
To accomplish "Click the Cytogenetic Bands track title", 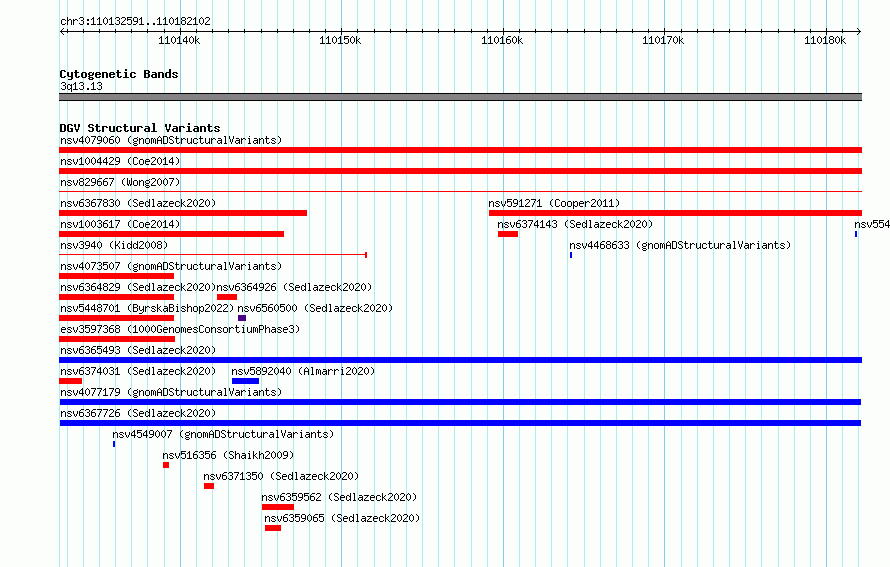I will 119,74.
